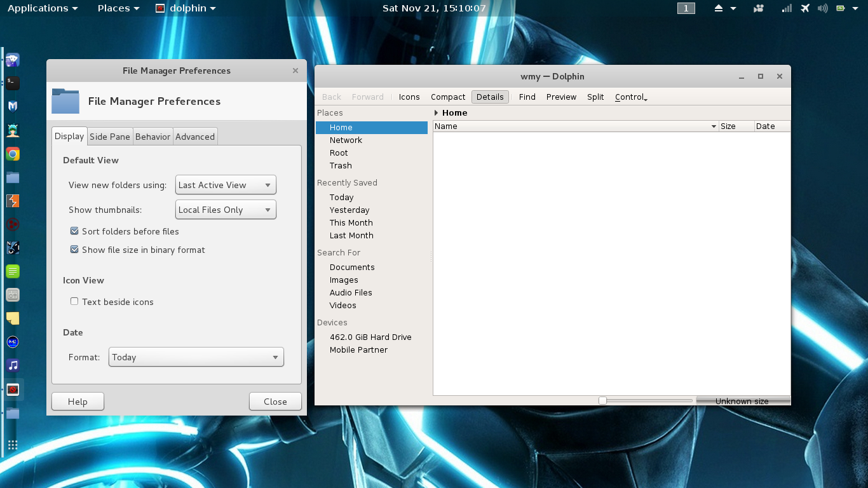Open the Terminal from the dock
The width and height of the screenshot is (868, 488).
click(13, 83)
